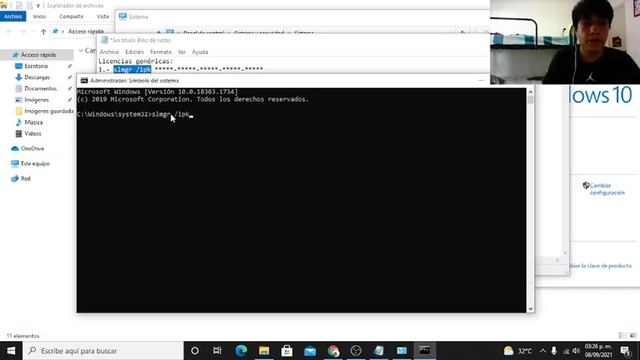
Task: Select Acceso rápido in Explorer sidebar
Action: [x=37, y=55]
